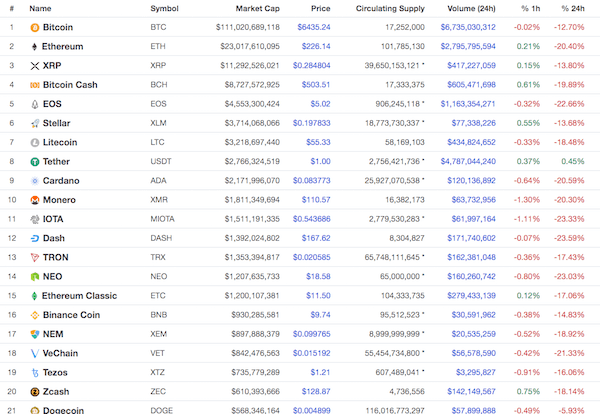Sort by Price column header
This screenshot has width=600, height=414.
[321, 8]
